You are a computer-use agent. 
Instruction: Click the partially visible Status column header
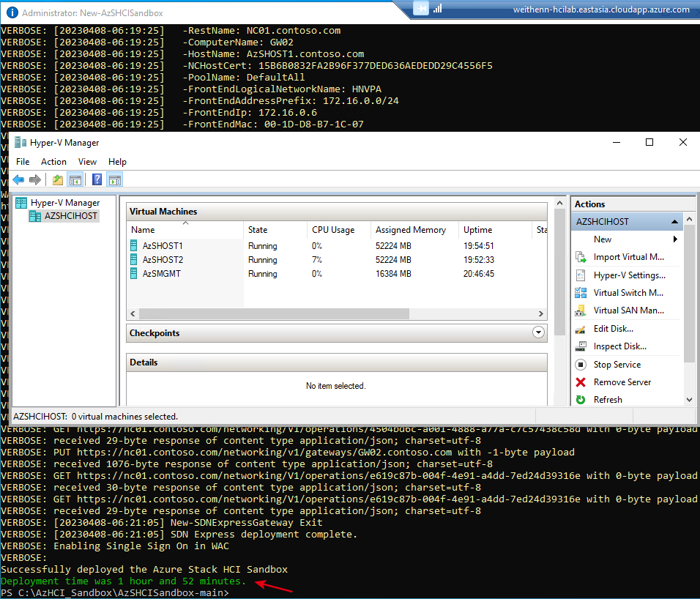click(x=541, y=230)
